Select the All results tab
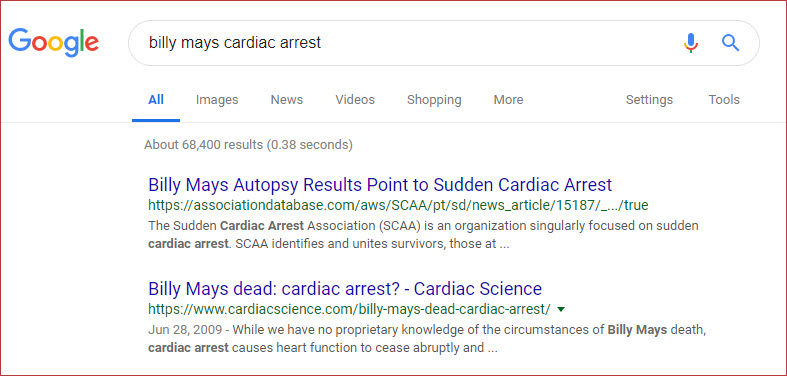The height and width of the screenshot is (376, 787). 156,100
